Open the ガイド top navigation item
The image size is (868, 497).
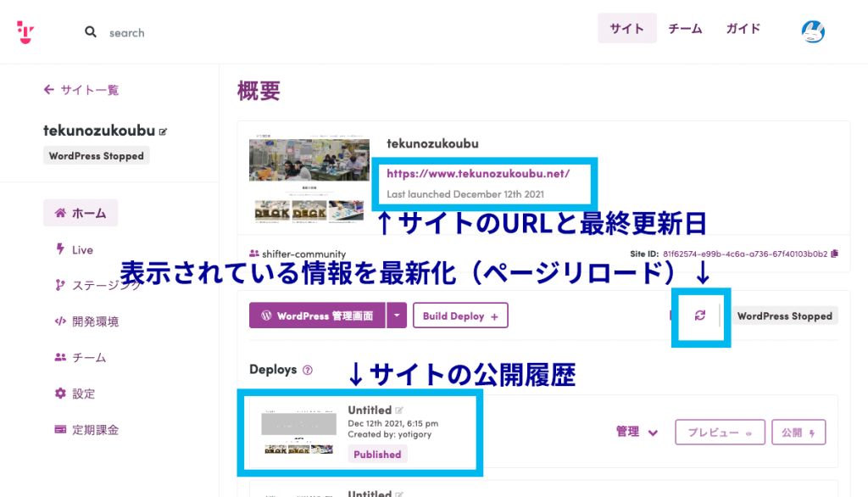[x=743, y=28]
